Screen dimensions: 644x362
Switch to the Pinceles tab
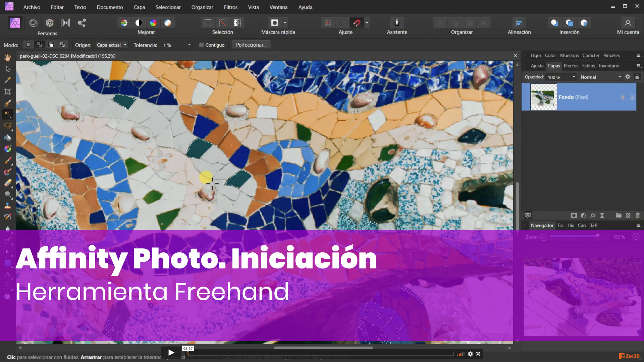pyautogui.click(x=611, y=55)
